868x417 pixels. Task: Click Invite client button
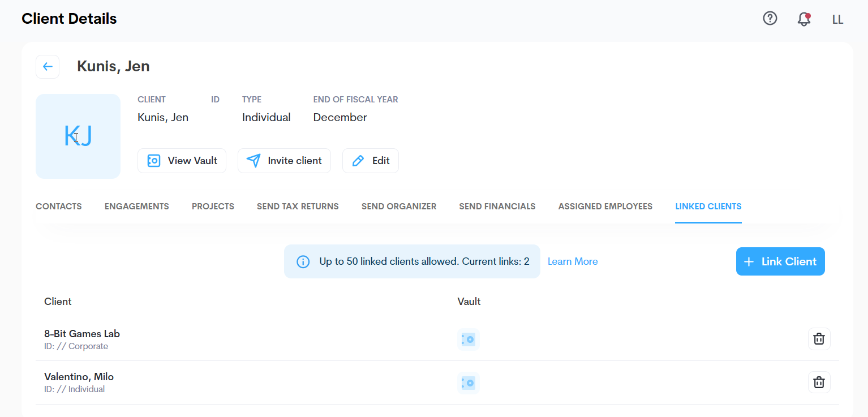[284, 161]
